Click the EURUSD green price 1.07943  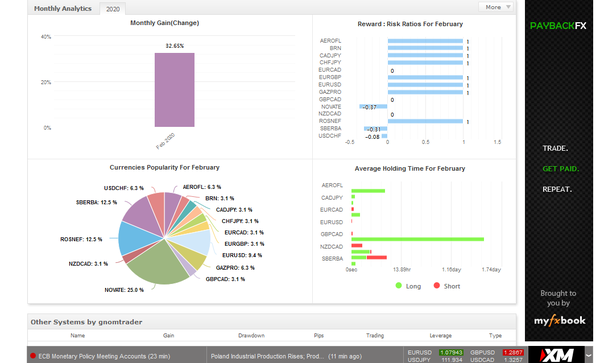point(451,352)
